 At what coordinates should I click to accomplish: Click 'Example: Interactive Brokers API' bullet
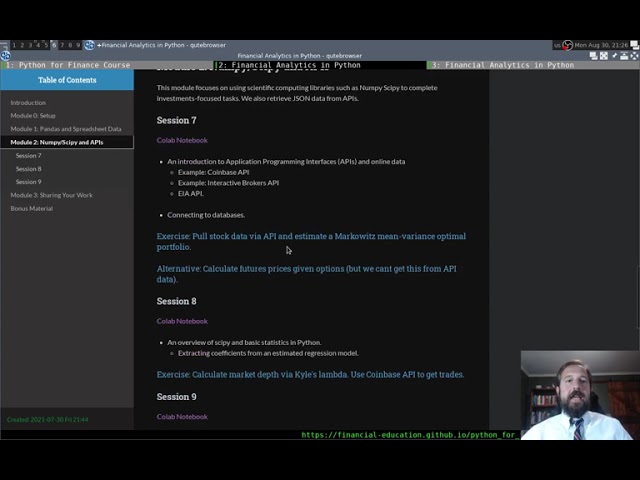pos(229,182)
